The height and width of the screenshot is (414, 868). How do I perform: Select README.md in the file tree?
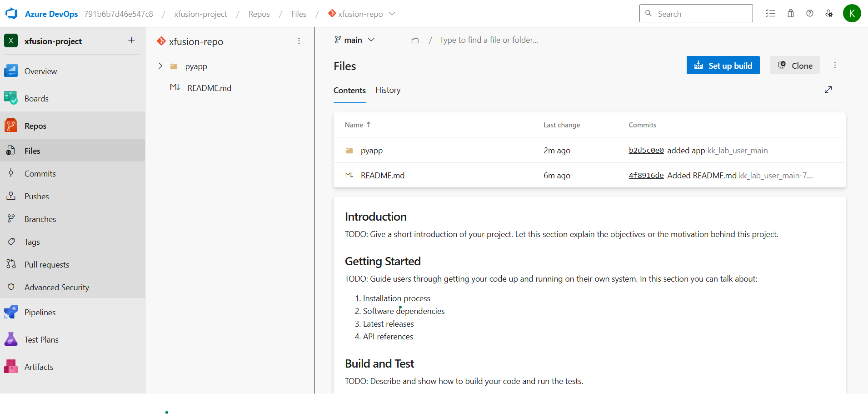click(x=209, y=88)
